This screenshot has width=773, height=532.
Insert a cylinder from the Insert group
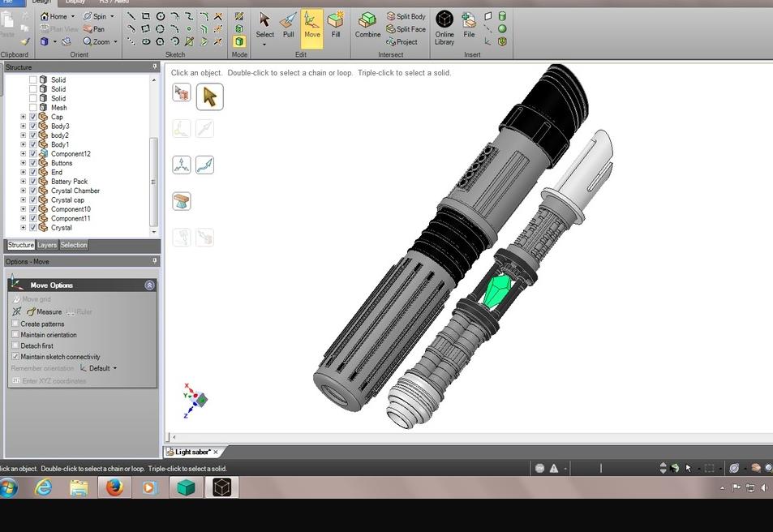(502, 16)
